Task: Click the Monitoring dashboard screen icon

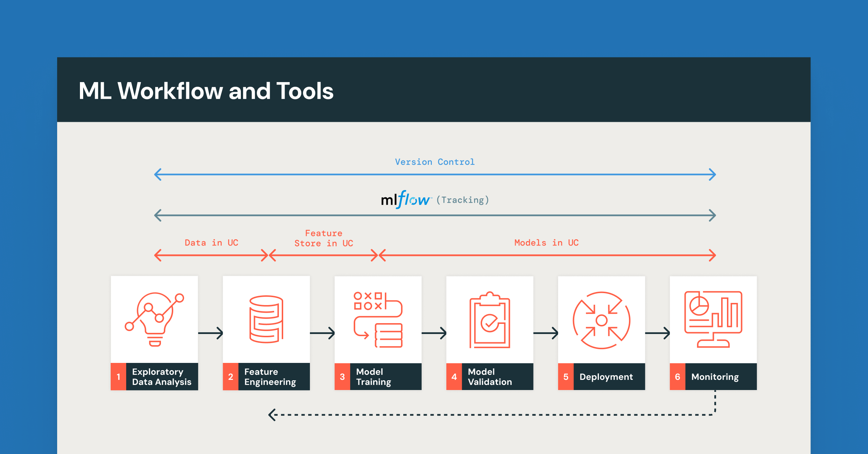Action: click(x=713, y=319)
